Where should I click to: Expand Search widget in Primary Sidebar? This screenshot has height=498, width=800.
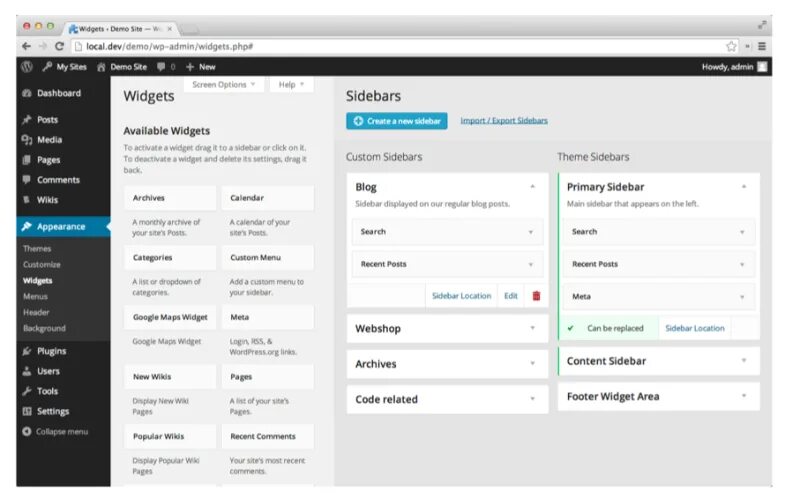click(x=742, y=232)
